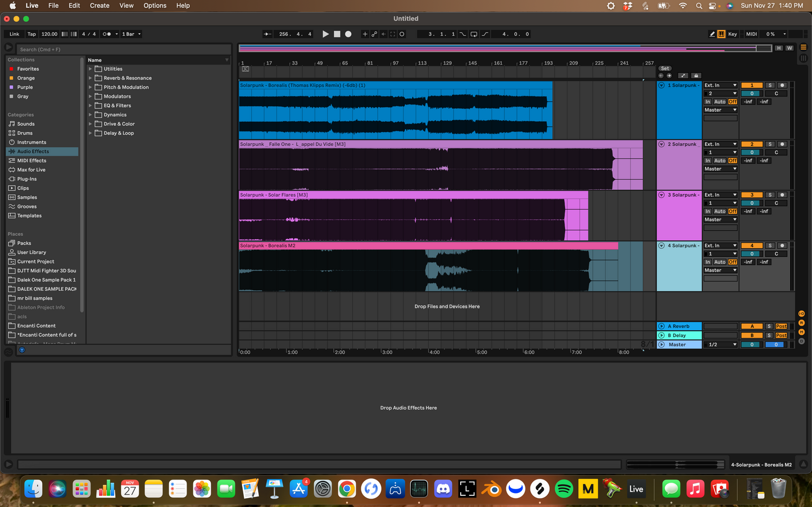The width and height of the screenshot is (812, 507).
Task: Toggle Draw Mode pencil icon
Action: coord(712,34)
